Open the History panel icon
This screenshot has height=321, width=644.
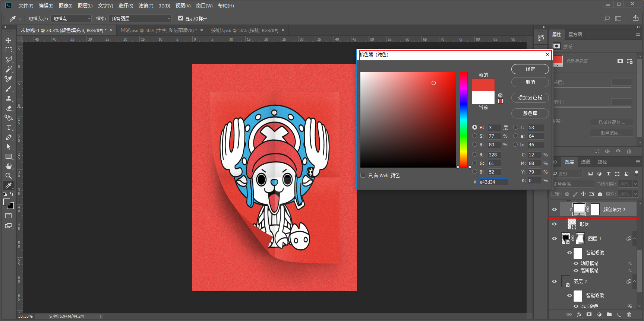541,38
